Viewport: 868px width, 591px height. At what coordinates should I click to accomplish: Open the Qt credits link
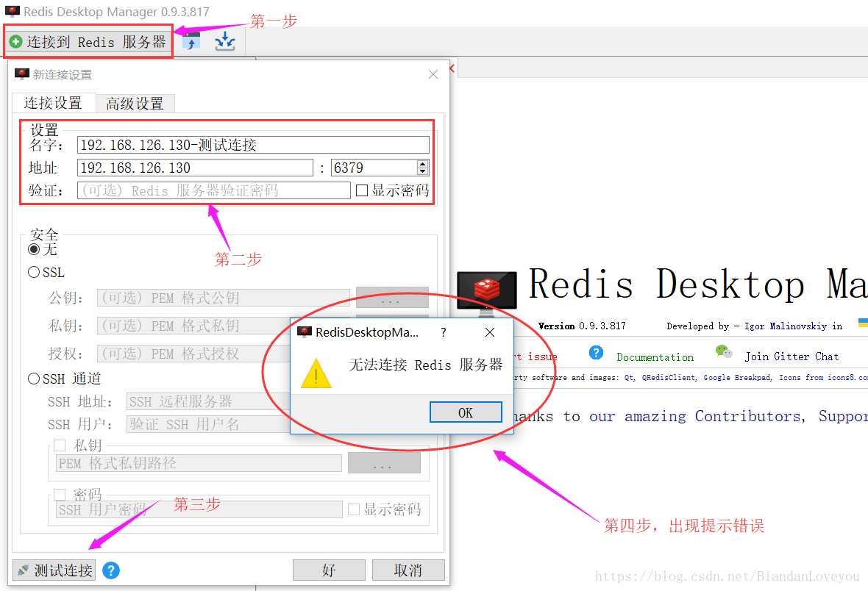(x=630, y=377)
